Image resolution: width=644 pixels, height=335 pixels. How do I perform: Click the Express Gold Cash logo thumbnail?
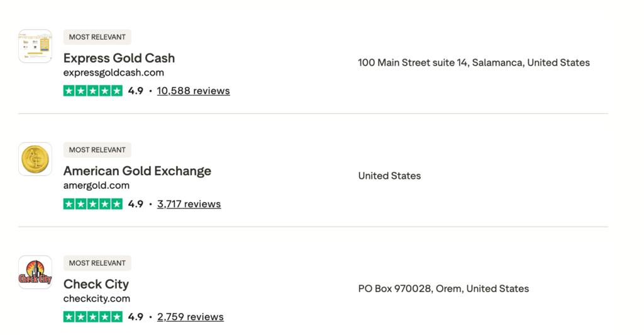click(35, 46)
